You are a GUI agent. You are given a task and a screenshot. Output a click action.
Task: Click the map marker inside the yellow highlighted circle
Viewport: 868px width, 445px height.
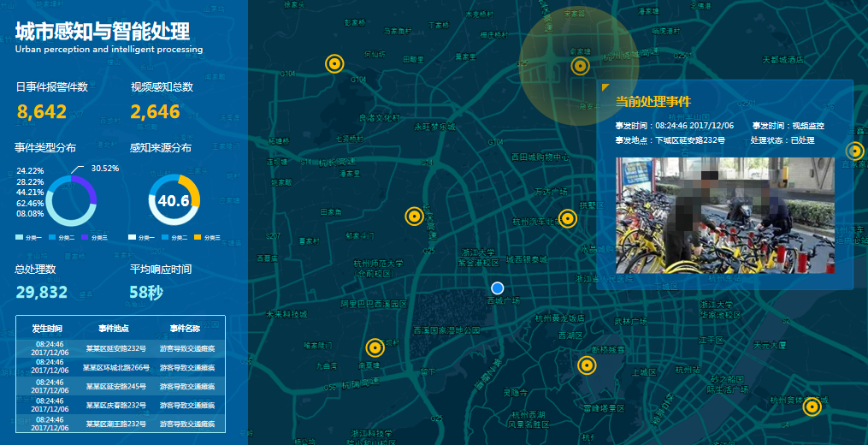(x=581, y=66)
